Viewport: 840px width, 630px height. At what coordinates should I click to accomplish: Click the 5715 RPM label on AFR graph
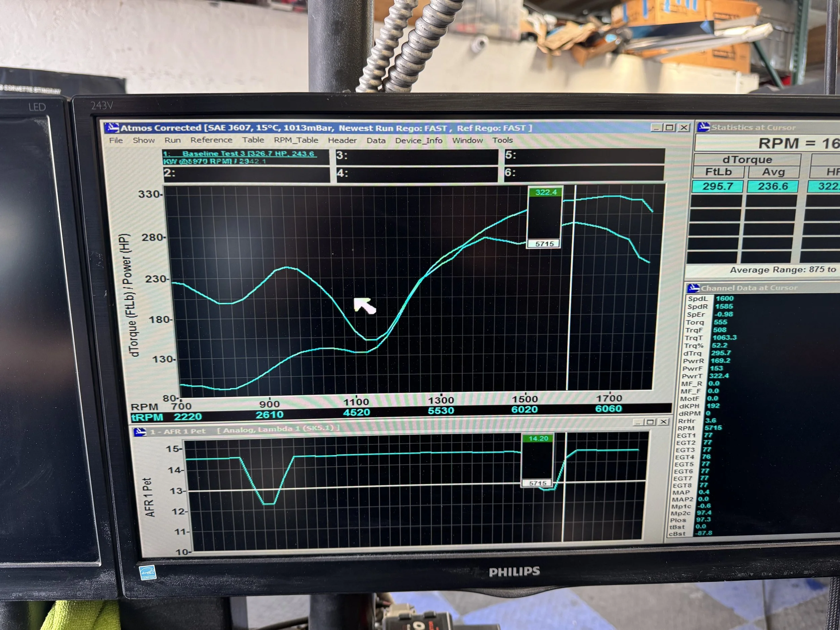point(537,483)
